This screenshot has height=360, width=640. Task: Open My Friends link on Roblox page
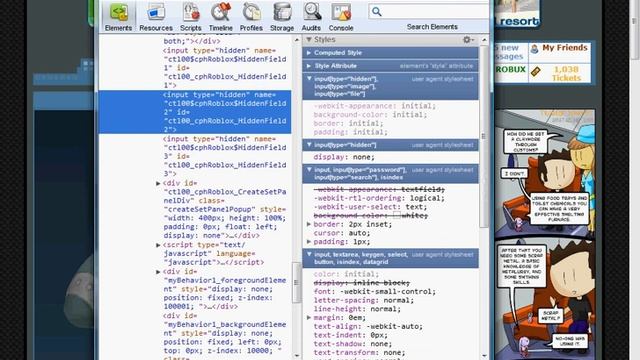click(564, 48)
